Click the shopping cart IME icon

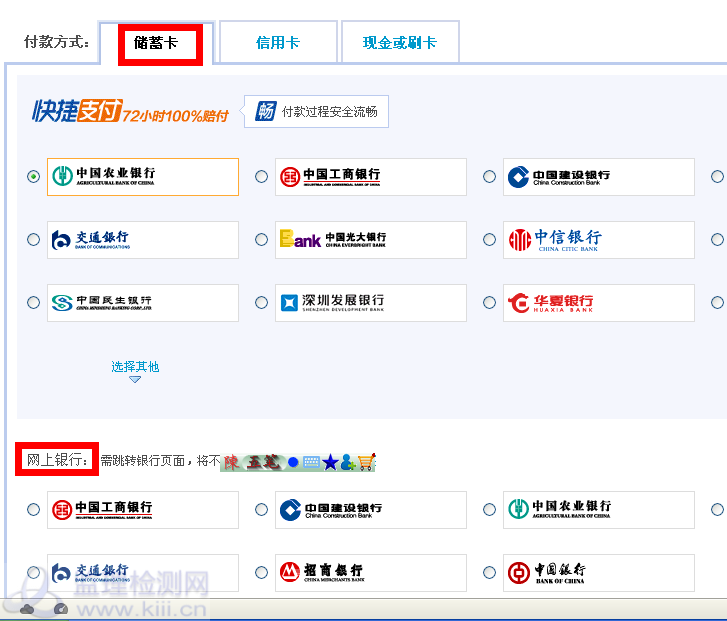coord(366,462)
